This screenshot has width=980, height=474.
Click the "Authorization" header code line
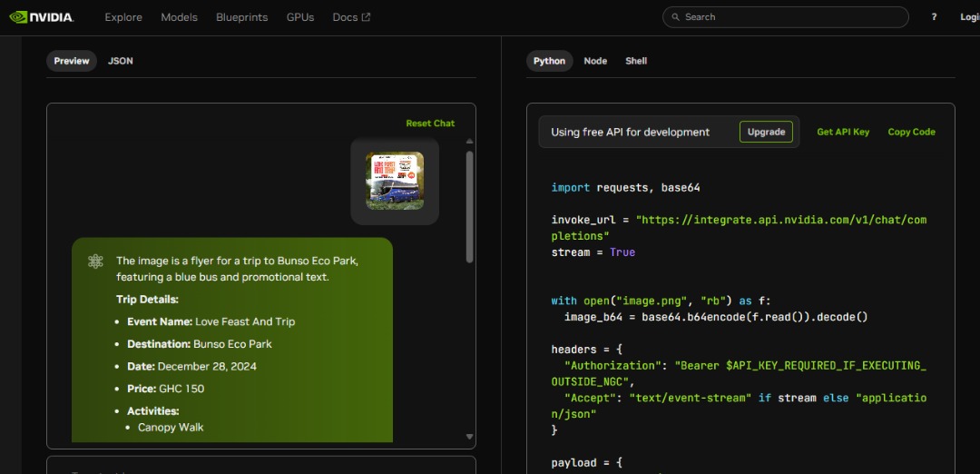pos(739,373)
